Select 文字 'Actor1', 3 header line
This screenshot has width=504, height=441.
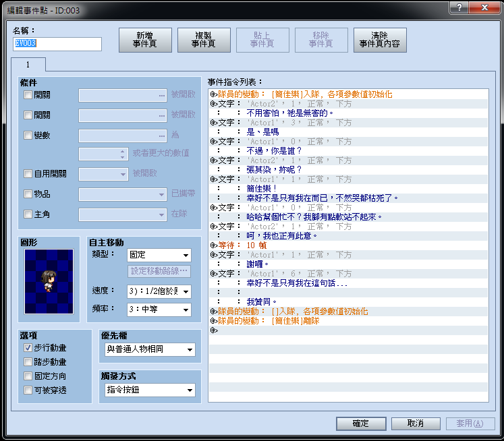tap(348, 123)
